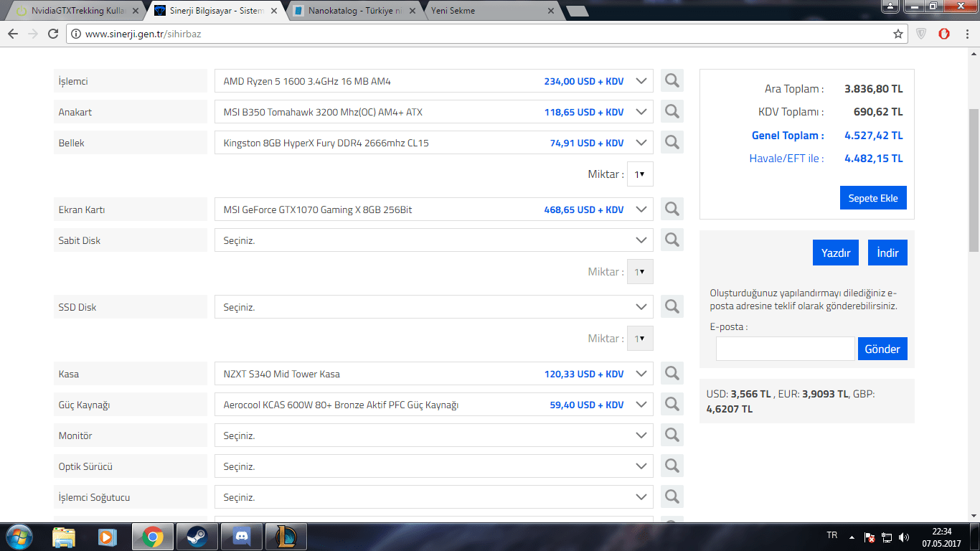Open search for the Kasa row
Viewport: 980px width, 551px height.
coord(672,374)
